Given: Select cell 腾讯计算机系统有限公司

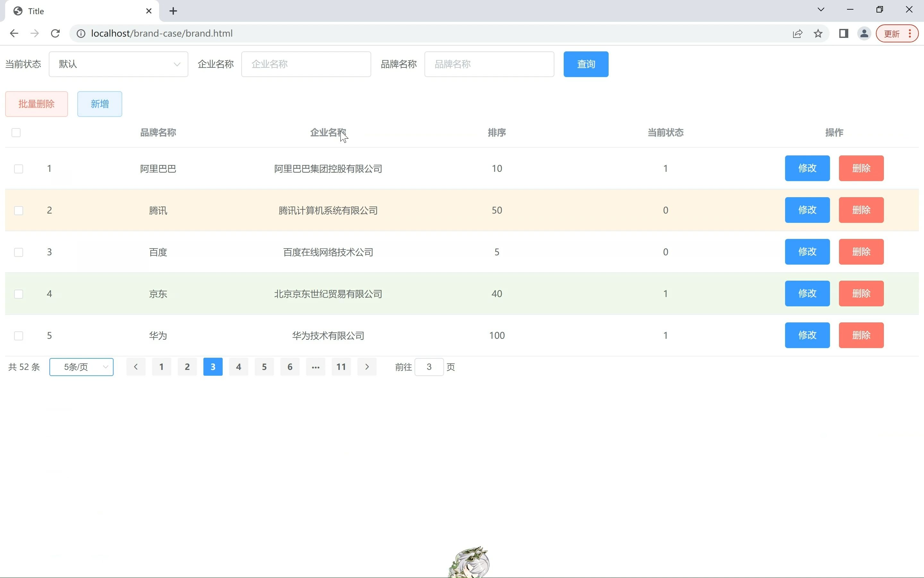Looking at the screenshot, I should [x=328, y=210].
